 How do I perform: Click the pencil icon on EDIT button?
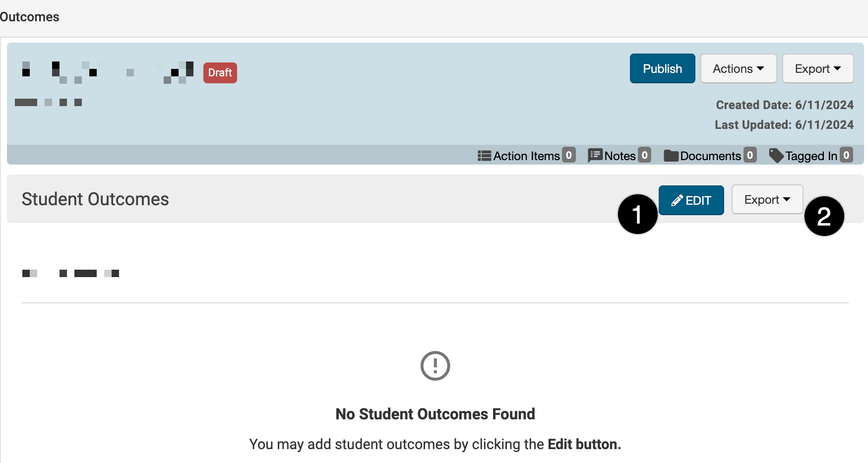coord(677,200)
